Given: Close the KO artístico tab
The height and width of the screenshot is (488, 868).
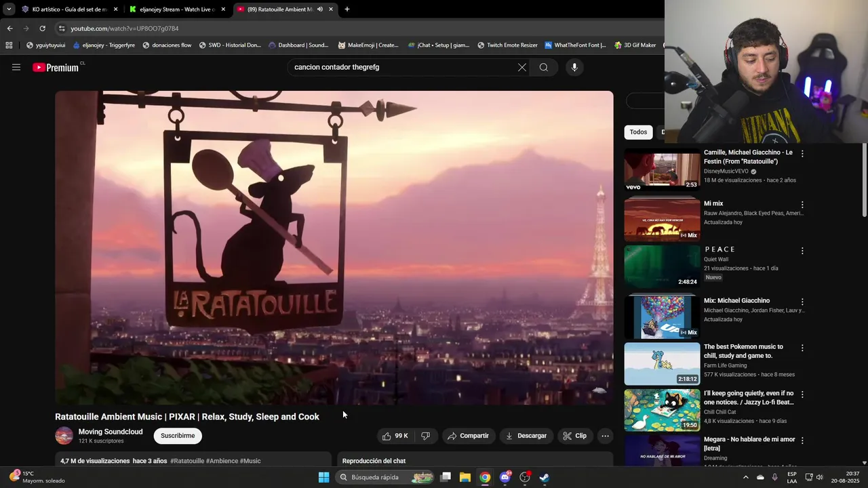Looking at the screenshot, I should tap(115, 9).
